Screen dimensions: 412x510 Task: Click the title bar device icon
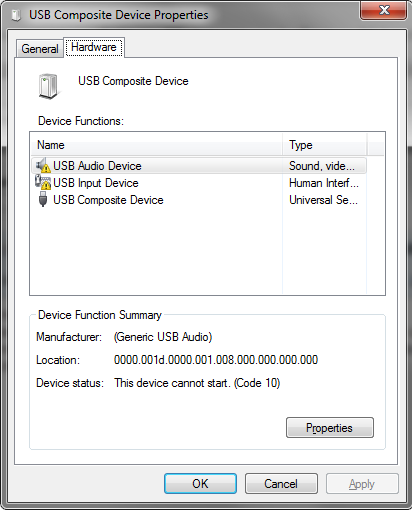pos(16,15)
